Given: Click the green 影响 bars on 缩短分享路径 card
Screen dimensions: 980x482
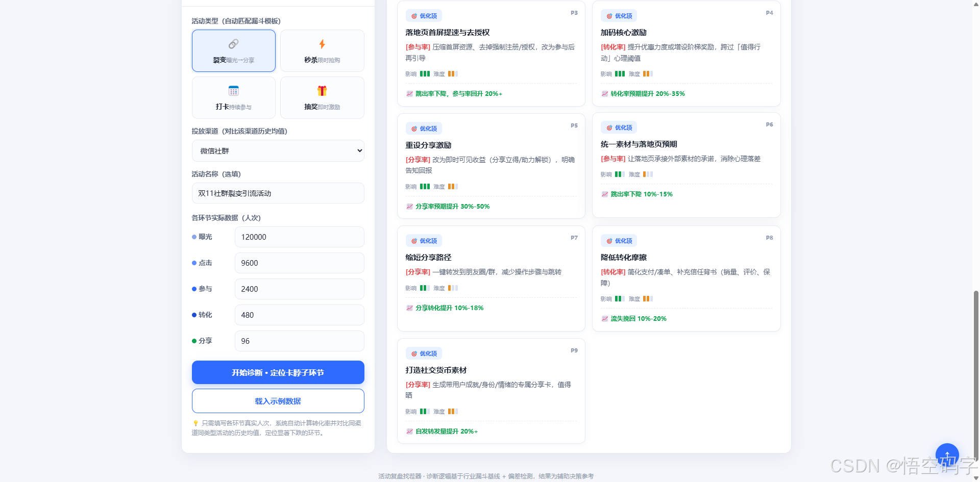Looking at the screenshot, I should click(425, 288).
